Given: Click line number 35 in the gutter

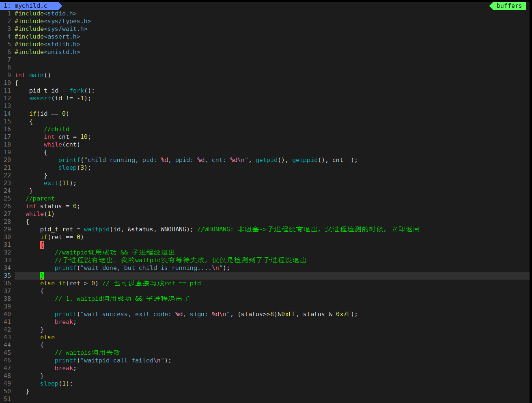Looking at the screenshot, I should (x=7, y=276).
